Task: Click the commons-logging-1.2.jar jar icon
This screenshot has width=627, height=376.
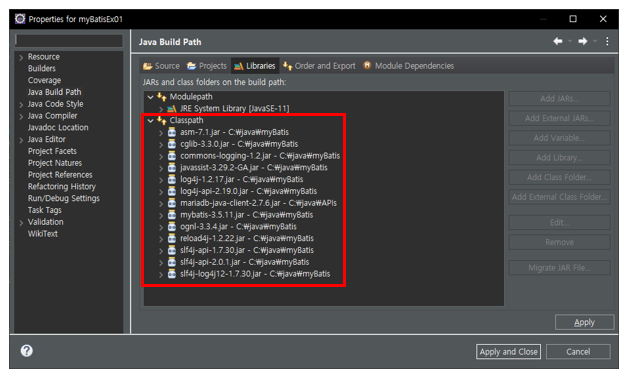Action: [x=172, y=156]
